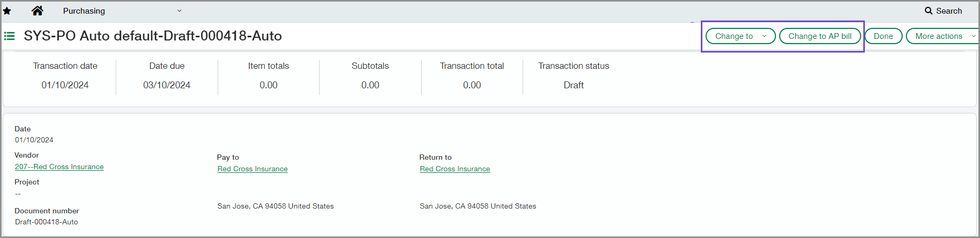The height and width of the screenshot is (238, 980).
Task: Click the Date due value 03/10/2024
Action: pyautogui.click(x=167, y=85)
